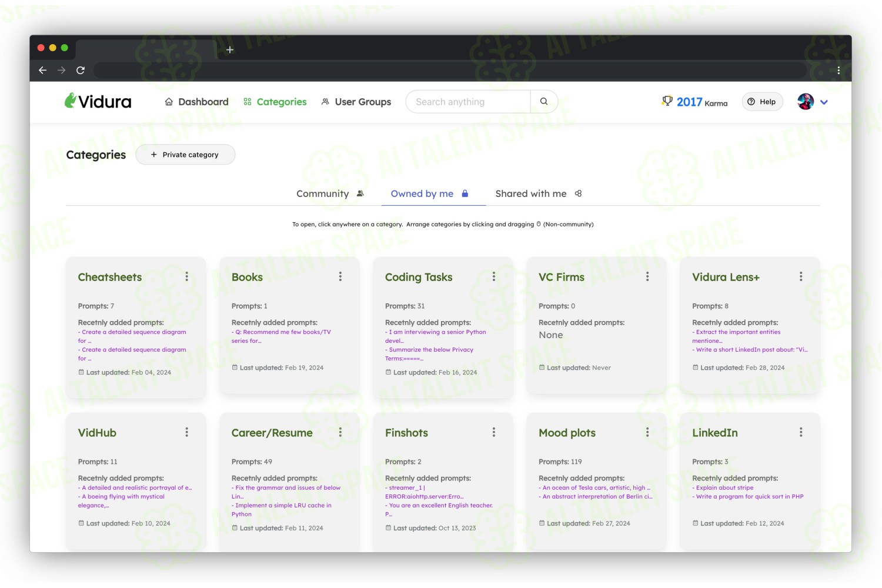Click browser forward arrow
The width and height of the screenshot is (882, 588).
(x=62, y=70)
